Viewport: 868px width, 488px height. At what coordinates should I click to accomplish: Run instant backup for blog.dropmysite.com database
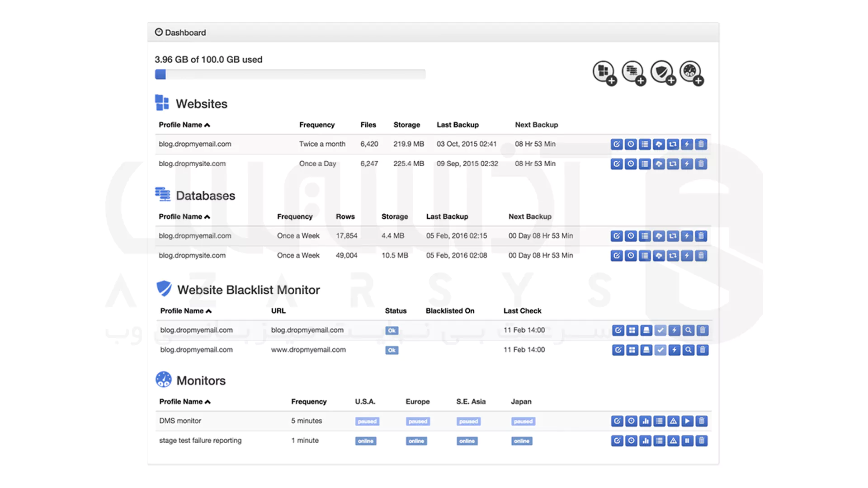coord(687,256)
